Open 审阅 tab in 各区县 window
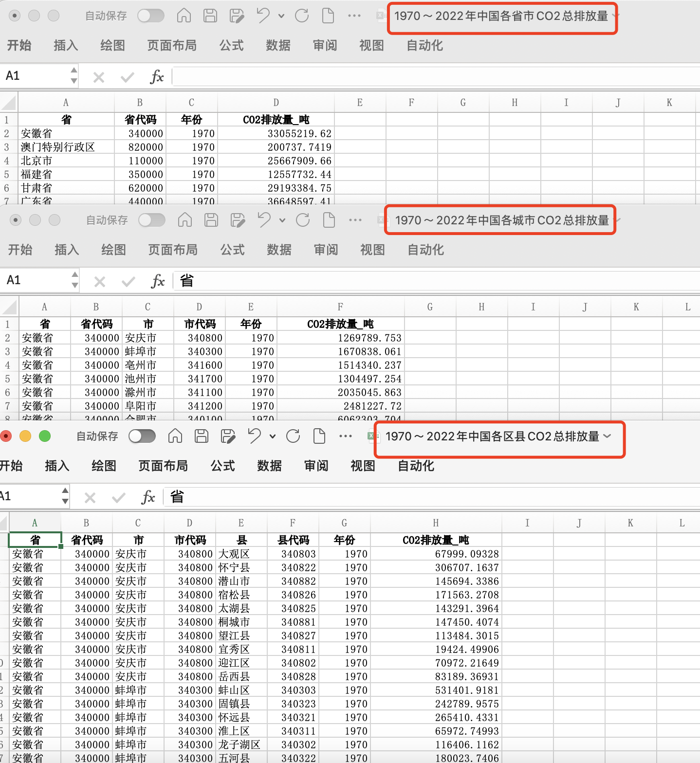This screenshot has width=700, height=763. 316,466
